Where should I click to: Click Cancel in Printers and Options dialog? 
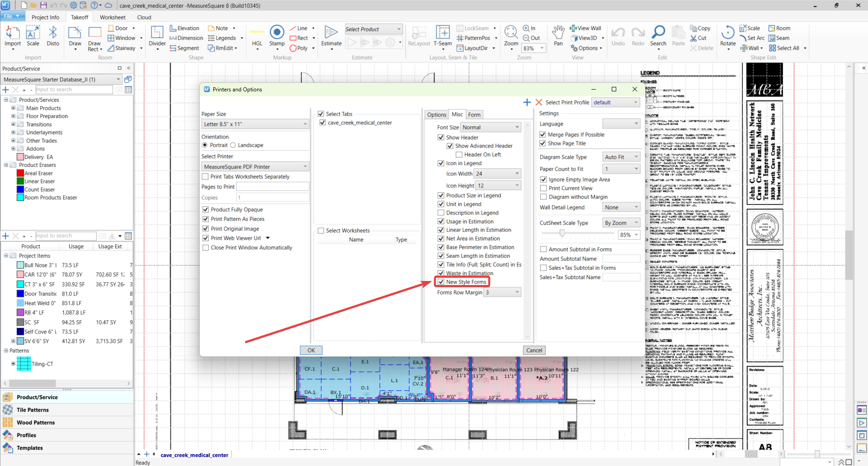534,350
